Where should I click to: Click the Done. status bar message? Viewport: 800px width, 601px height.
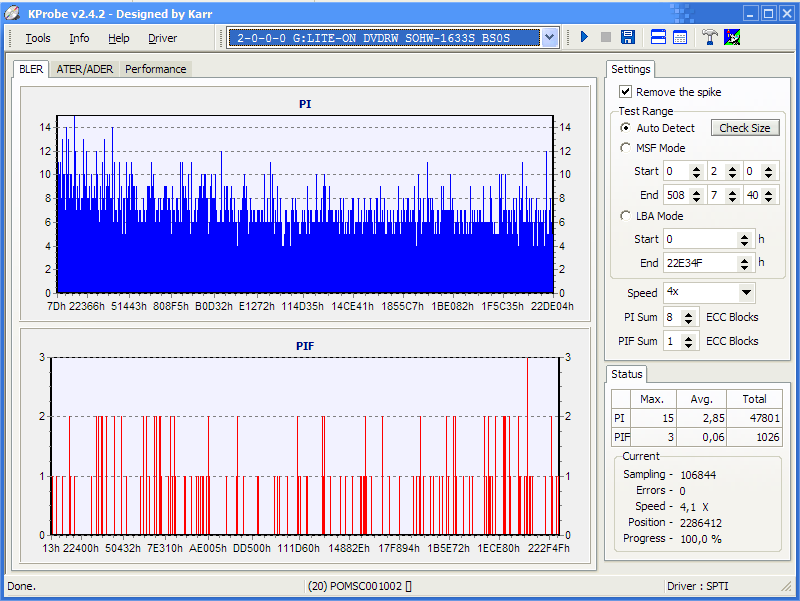(21, 586)
